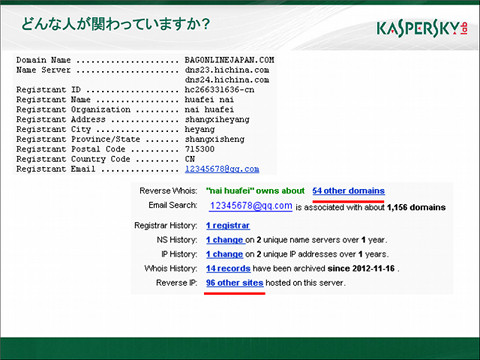Viewport: 480px width, 360px height.
Task: Click the Reverse IP label
Action: click(177, 283)
